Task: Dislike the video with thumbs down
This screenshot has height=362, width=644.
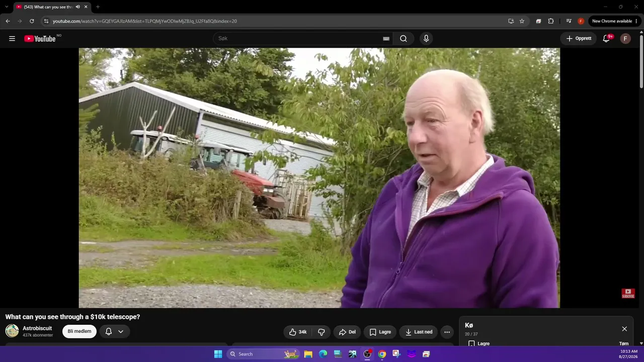Action: 321,332
